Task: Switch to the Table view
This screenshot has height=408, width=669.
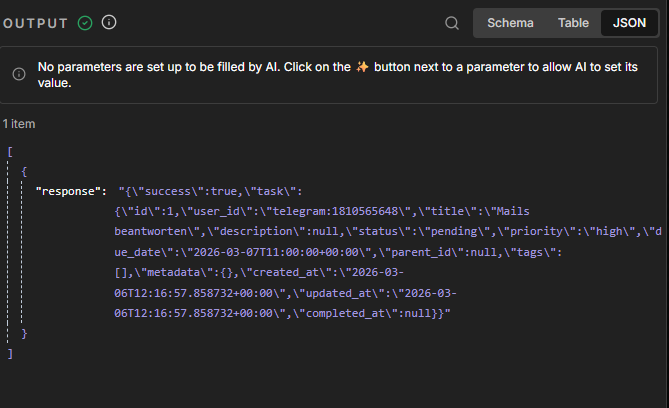Action: tap(573, 23)
